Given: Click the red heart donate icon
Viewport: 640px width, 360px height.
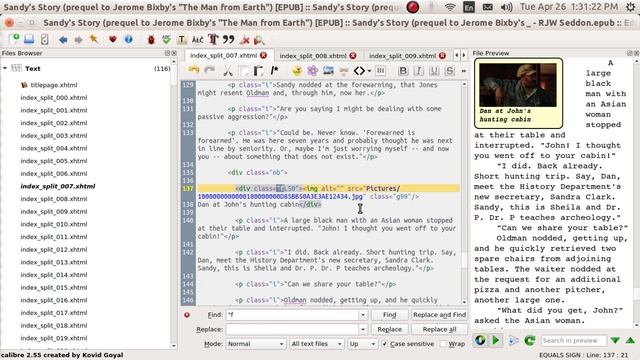Looking at the screenshot, I should coord(112,39).
